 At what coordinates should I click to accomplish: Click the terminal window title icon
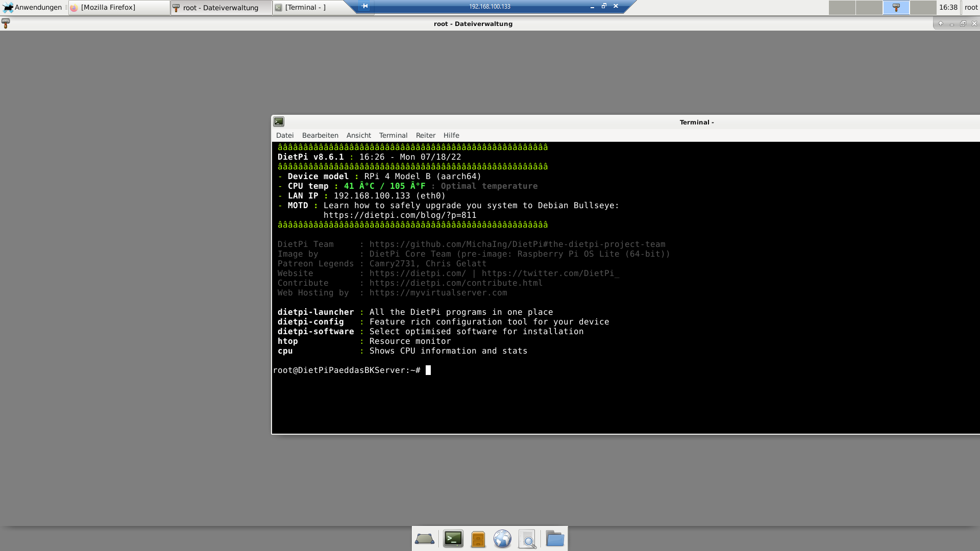tap(279, 121)
